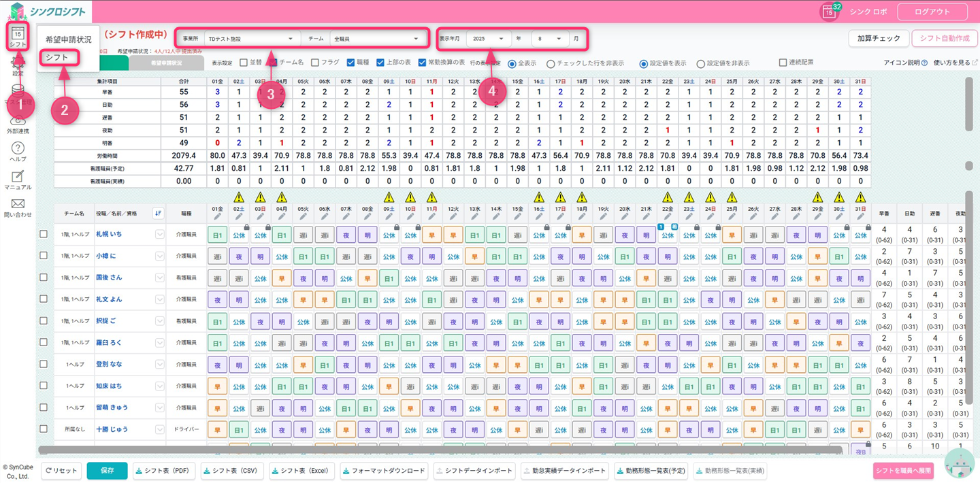
Task: Expand the chevron for 知床 はち row
Action: coord(159,386)
